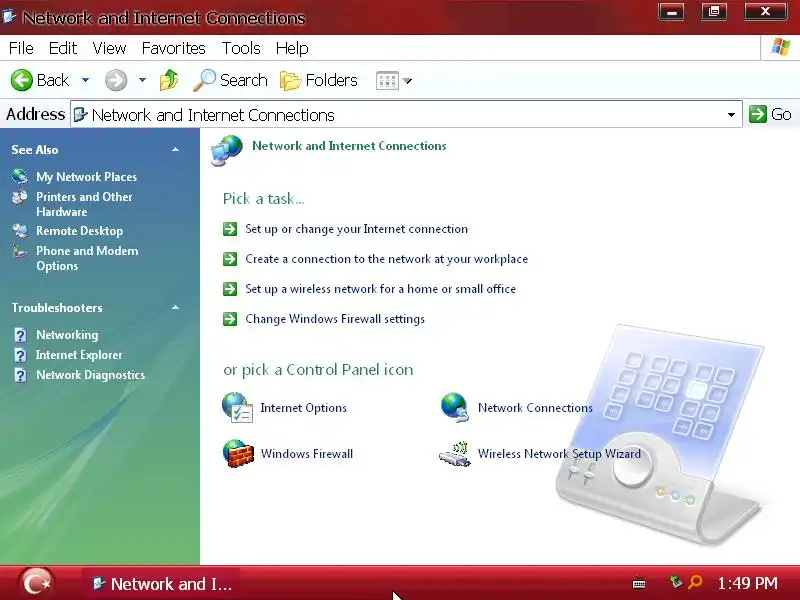Open the View menu
Image resolution: width=800 pixels, height=600 pixels.
point(109,48)
